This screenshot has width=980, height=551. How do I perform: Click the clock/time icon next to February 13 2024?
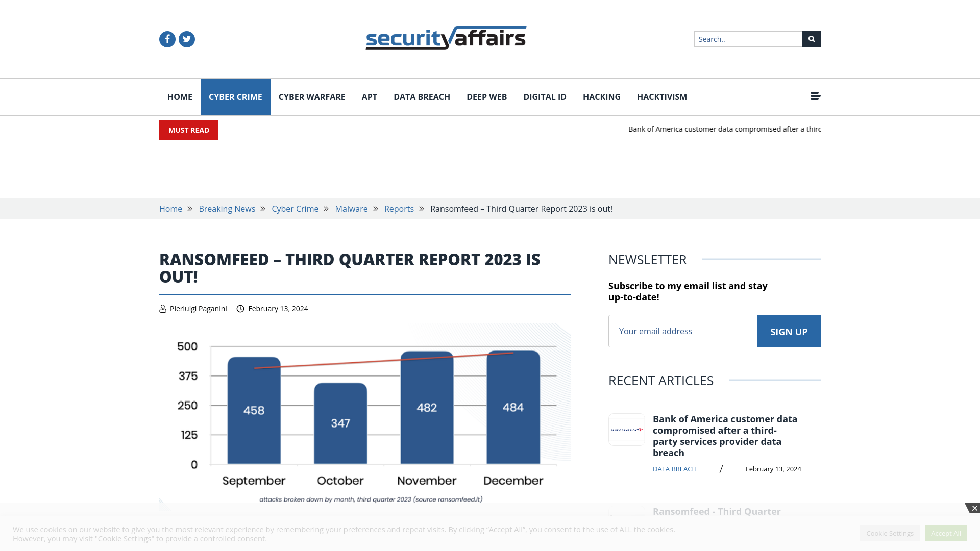(240, 308)
